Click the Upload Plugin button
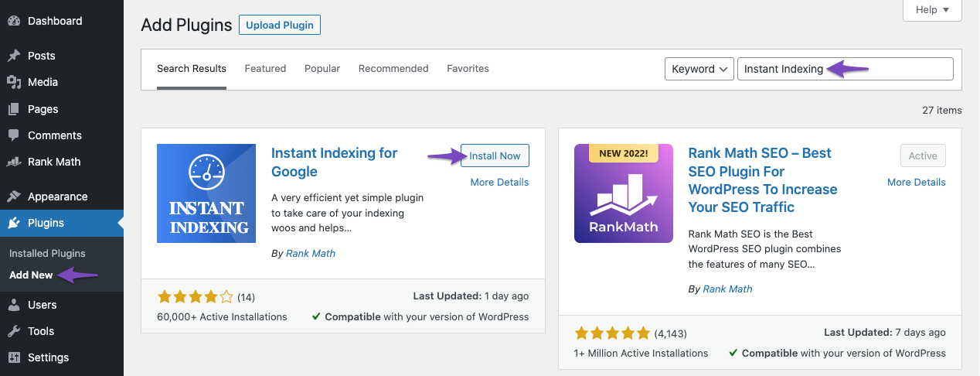 [279, 25]
